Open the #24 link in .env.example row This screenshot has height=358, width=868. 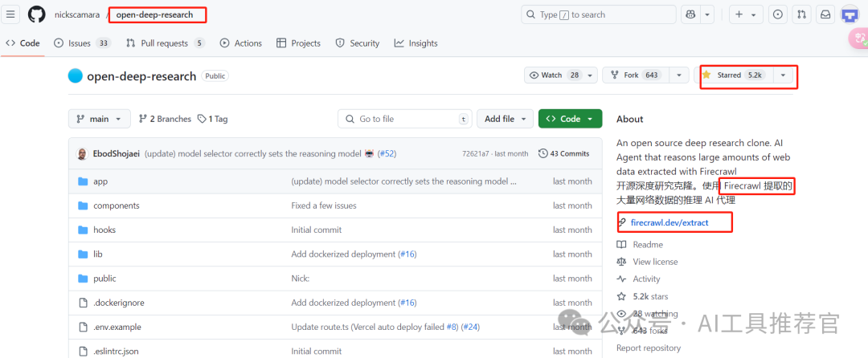pos(470,327)
